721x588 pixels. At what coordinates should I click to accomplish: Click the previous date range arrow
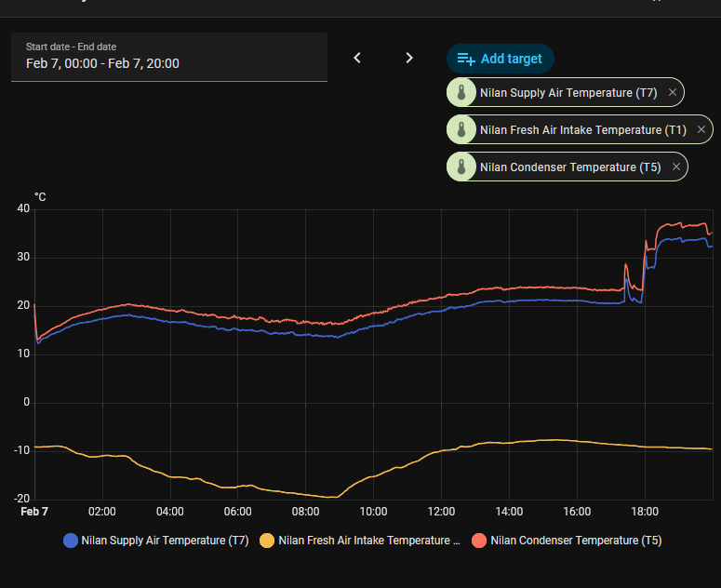(357, 58)
